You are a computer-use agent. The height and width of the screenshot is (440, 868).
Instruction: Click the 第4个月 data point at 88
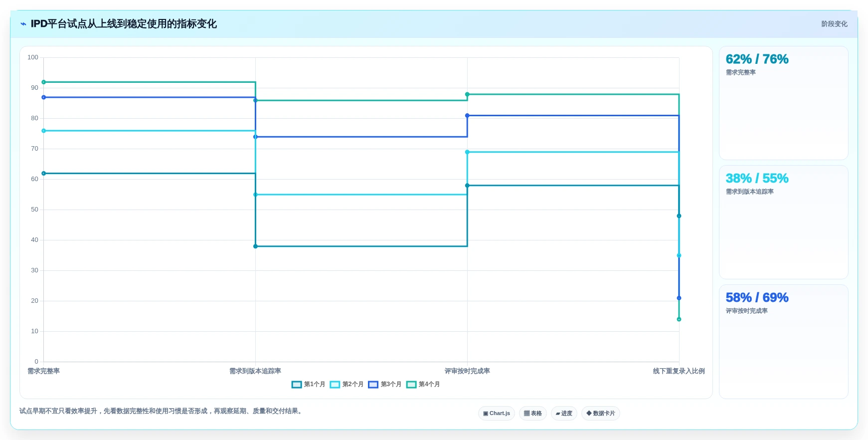467,94
